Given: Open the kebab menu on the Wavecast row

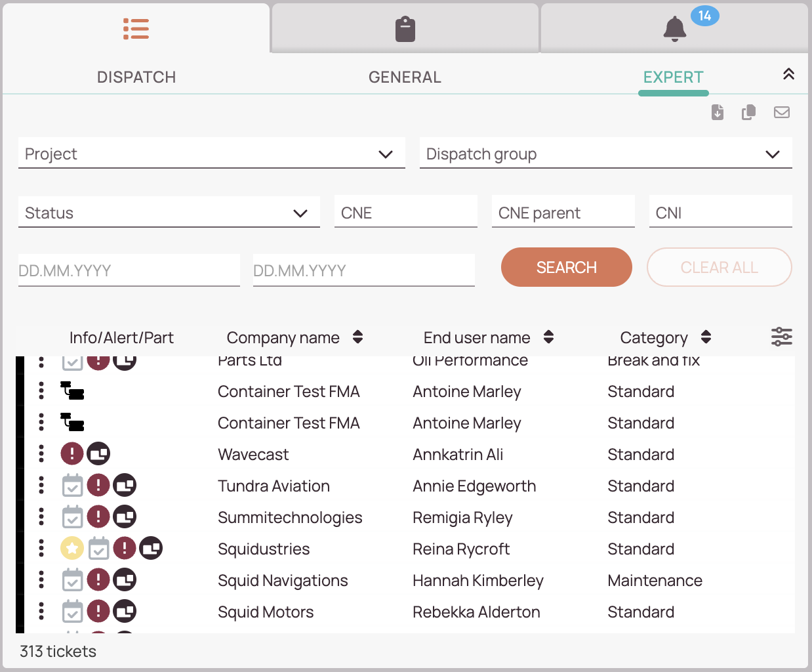Looking at the screenshot, I should pos(41,453).
